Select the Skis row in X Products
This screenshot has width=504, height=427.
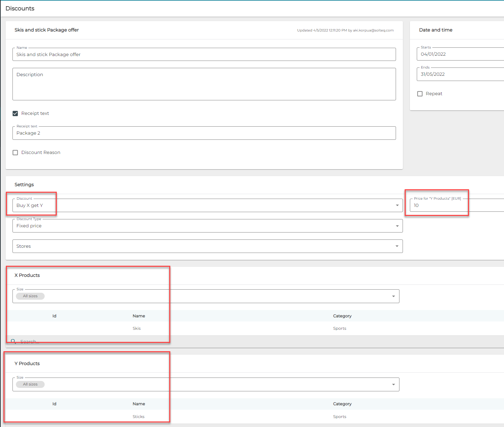pyautogui.click(x=137, y=328)
